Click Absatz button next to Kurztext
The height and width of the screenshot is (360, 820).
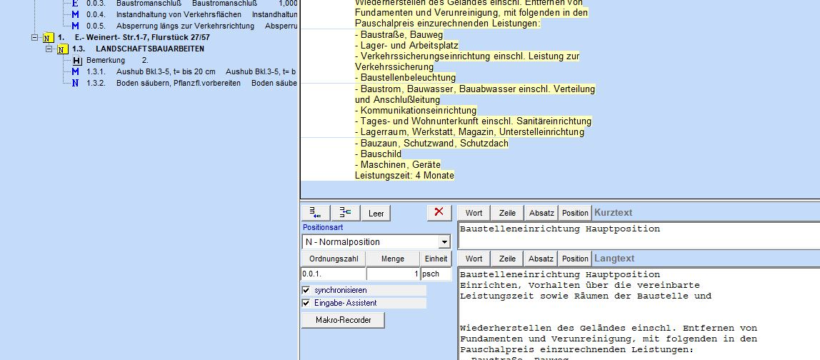541,213
